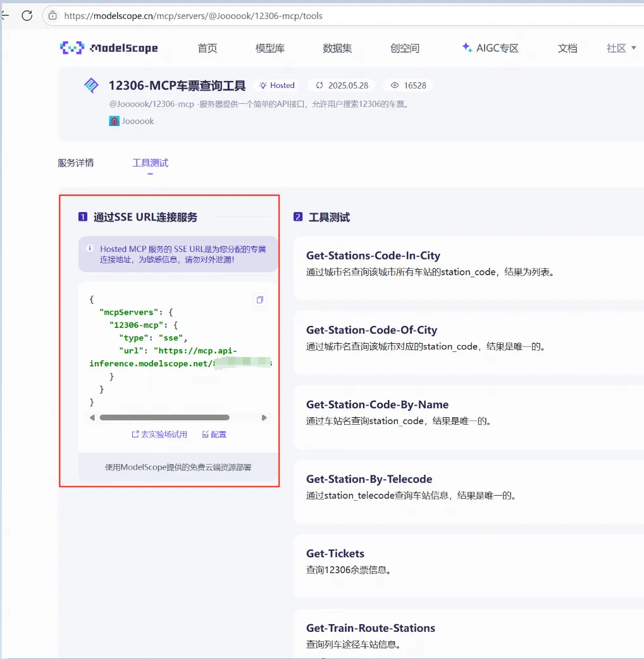Expand the Get-Stations-Code-In-City tool
Viewport: 644px width, 659px height.
pos(468,268)
